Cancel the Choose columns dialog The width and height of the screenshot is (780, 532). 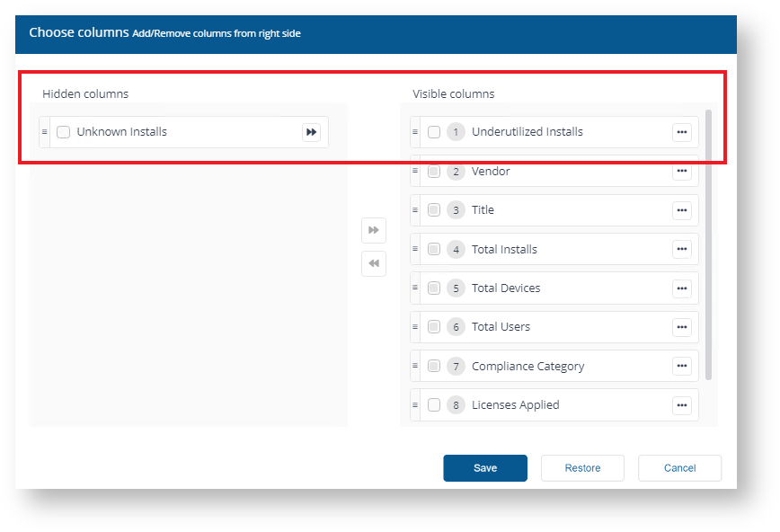click(679, 468)
